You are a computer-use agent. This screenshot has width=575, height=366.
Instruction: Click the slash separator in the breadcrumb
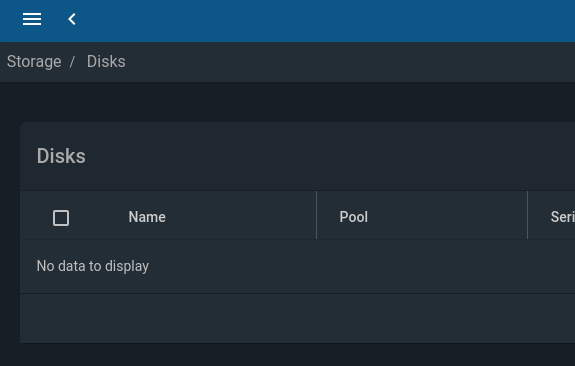pos(72,62)
